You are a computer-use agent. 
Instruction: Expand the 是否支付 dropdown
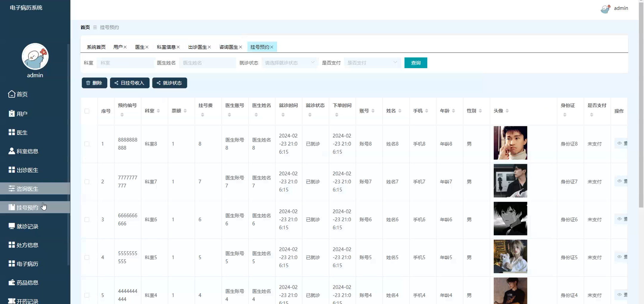[371, 63]
